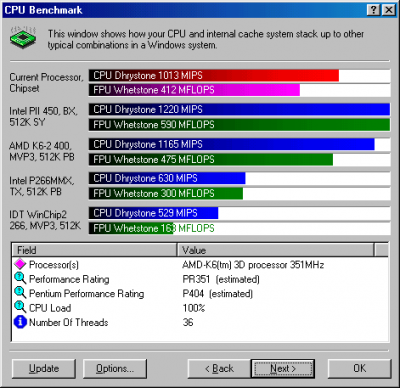The image size is (400, 388).
Task: Close the CPU Benchmark window
Action: click(x=389, y=10)
